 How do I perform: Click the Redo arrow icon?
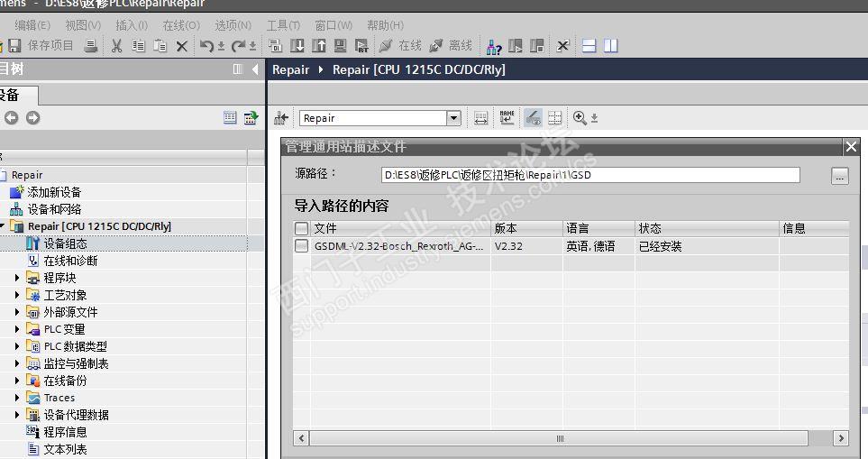(x=239, y=46)
